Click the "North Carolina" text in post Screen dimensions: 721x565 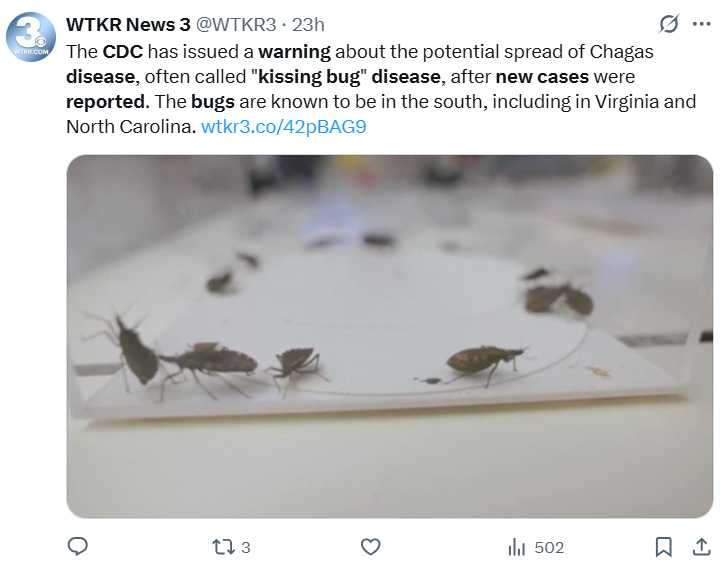[129, 127]
